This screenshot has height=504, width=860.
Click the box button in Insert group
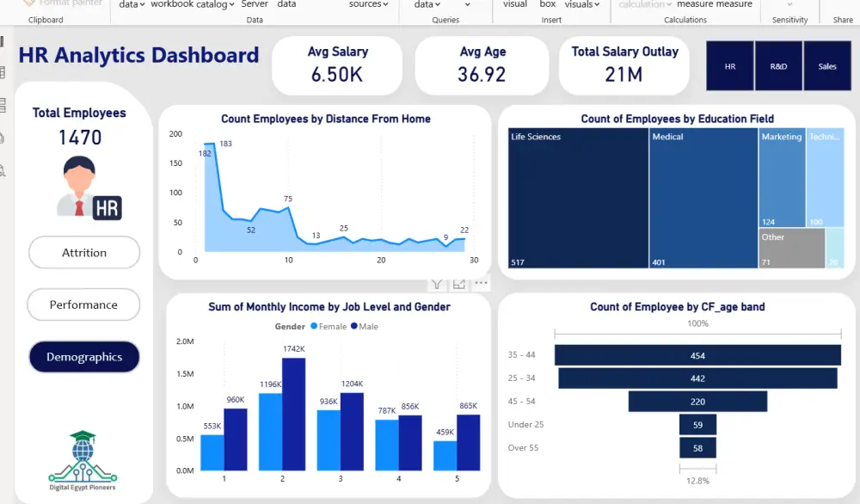547,4
